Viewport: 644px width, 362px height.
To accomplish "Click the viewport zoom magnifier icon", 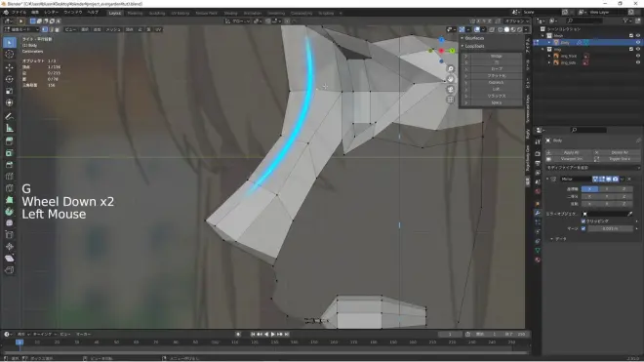I will (x=451, y=69).
